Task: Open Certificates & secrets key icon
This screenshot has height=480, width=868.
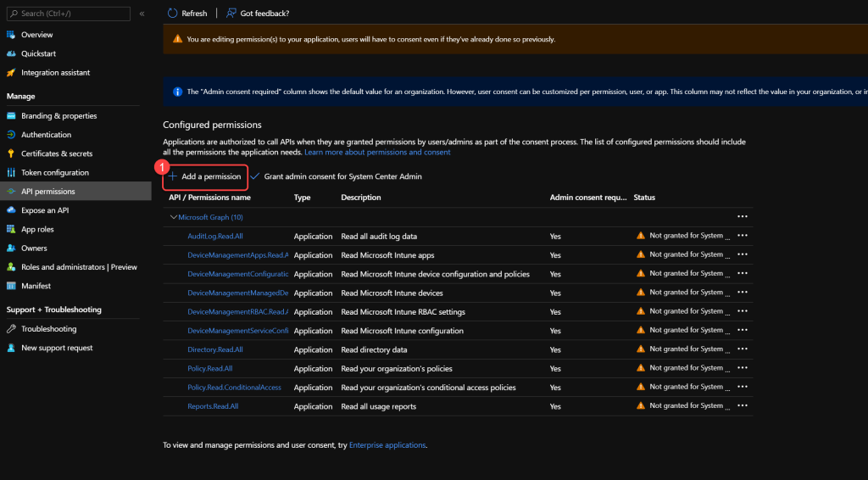Action: (12, 153)
